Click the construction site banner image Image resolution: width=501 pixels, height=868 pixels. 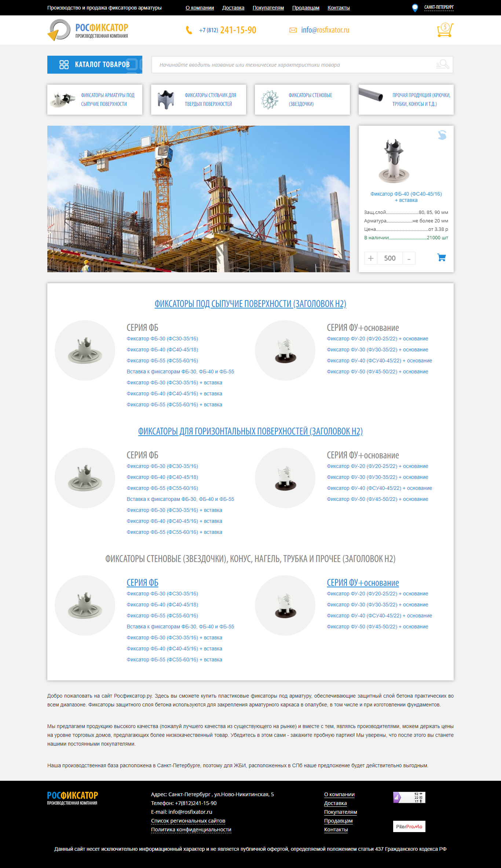(x=198, y=199)
